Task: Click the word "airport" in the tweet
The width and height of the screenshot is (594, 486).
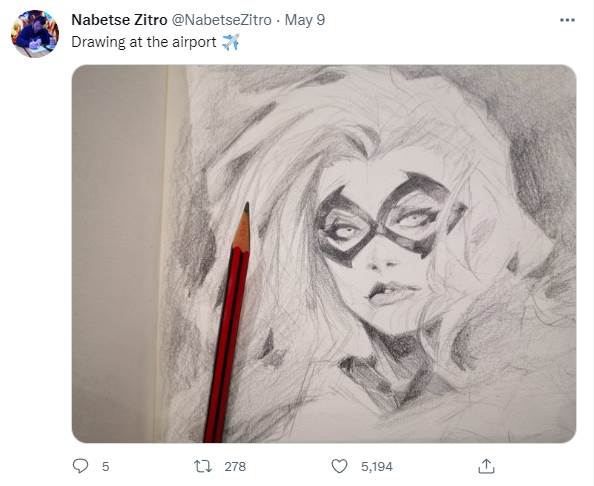Action: (194, 42)
